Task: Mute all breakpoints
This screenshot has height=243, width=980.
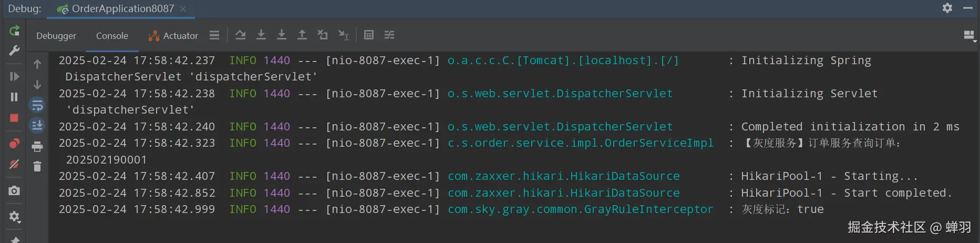Action: [x=15, y=164]
